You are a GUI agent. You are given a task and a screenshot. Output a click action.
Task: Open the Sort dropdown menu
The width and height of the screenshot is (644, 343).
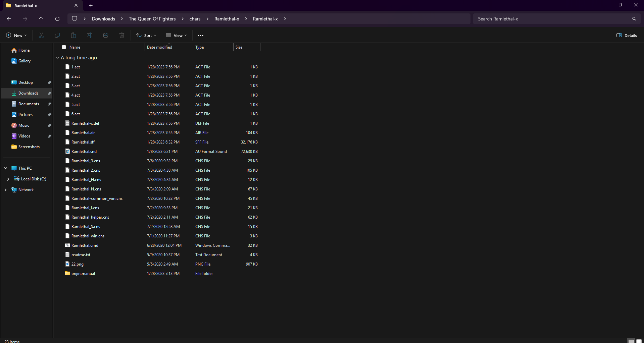[146, 35]
